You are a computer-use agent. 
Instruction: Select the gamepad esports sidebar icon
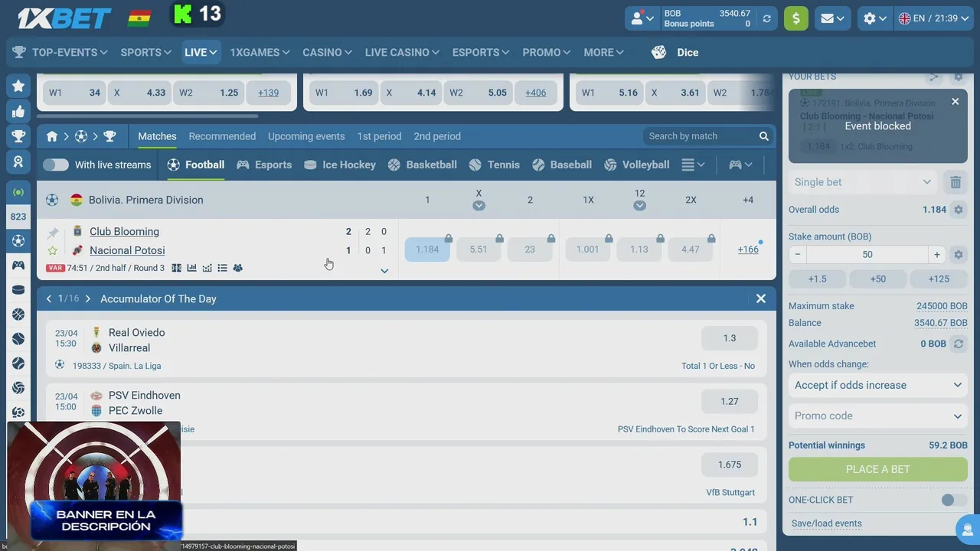tap(18, 265)
